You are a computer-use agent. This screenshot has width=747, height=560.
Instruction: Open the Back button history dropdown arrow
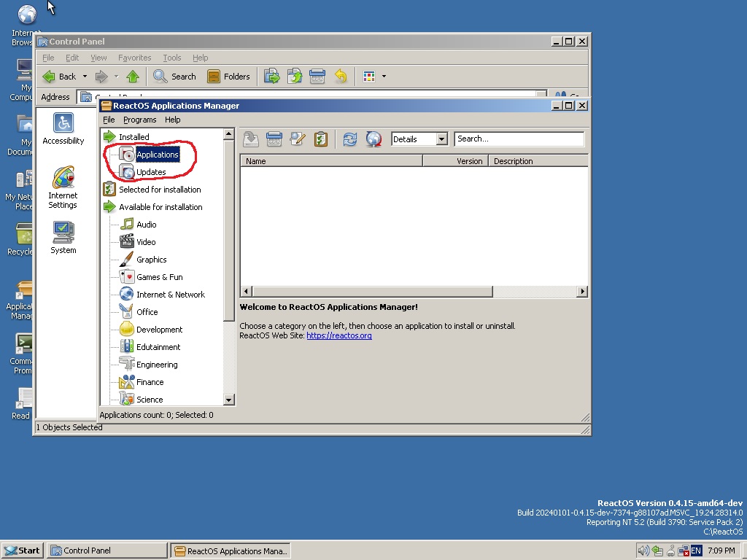pos(85,77)
